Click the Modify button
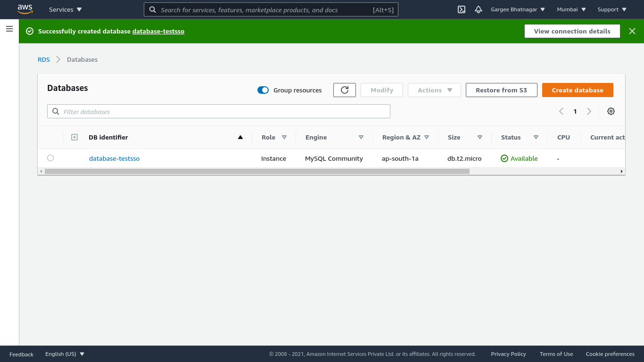644x362 pixels. tap(382, 90)
